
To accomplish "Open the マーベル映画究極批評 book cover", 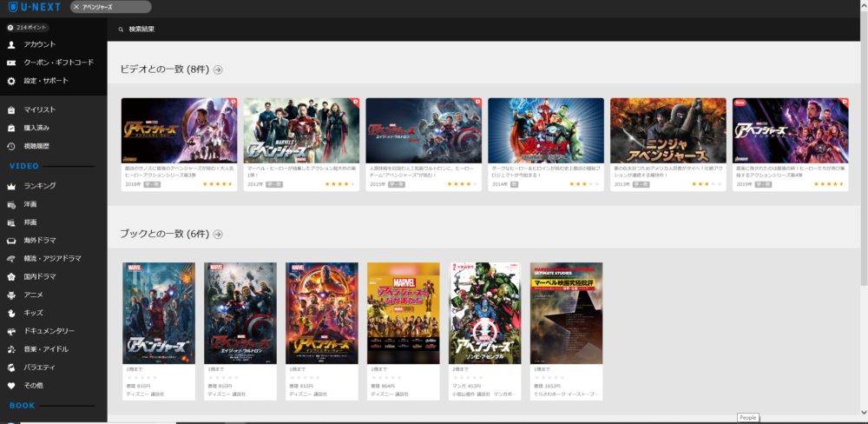I will (x=566, y=313).
